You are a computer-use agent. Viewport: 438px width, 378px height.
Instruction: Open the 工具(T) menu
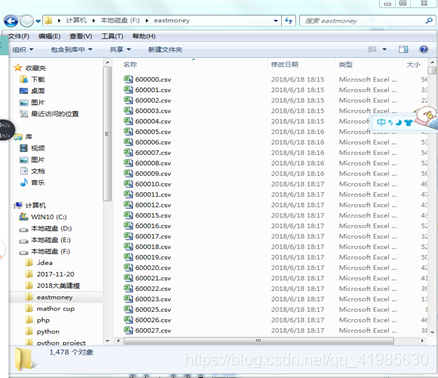[x=112, y=36]
